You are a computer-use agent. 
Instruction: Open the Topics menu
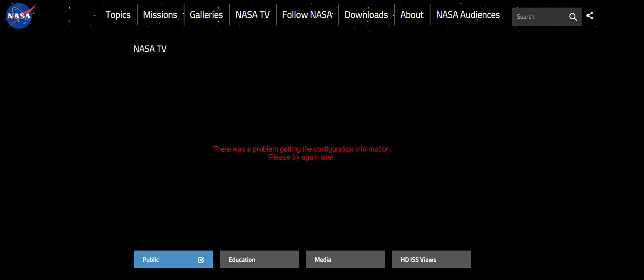pos(118,15)
